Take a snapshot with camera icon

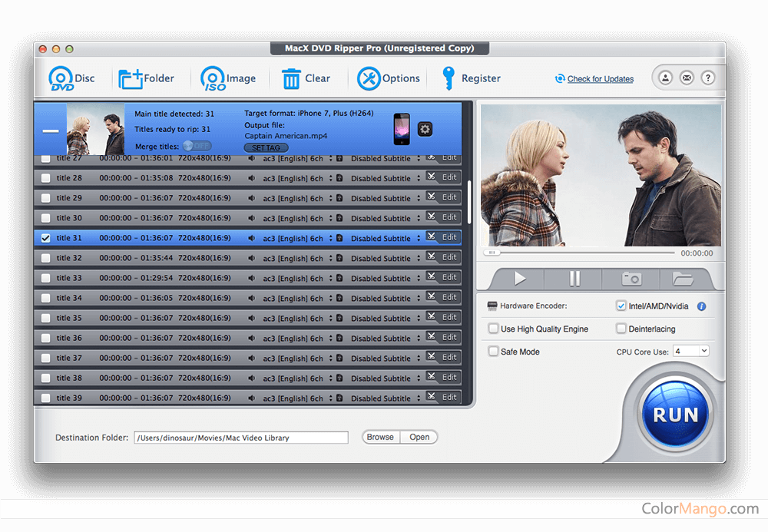pos(631,279)
